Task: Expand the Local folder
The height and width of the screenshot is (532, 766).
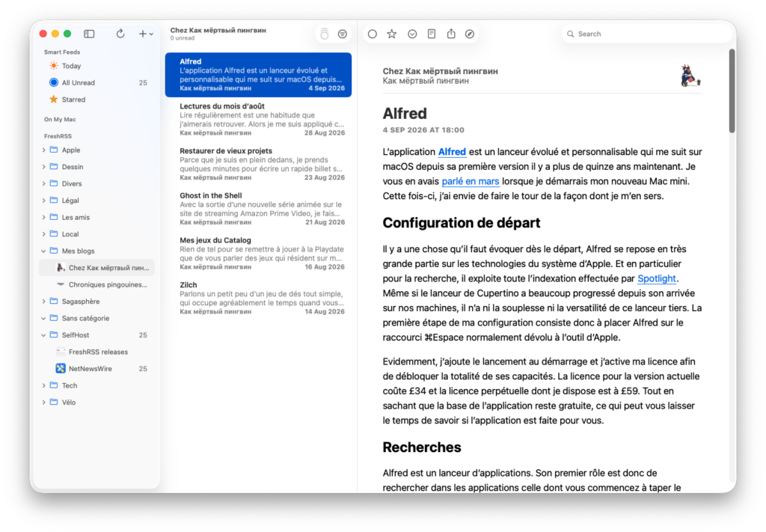Action: point(43,234)
